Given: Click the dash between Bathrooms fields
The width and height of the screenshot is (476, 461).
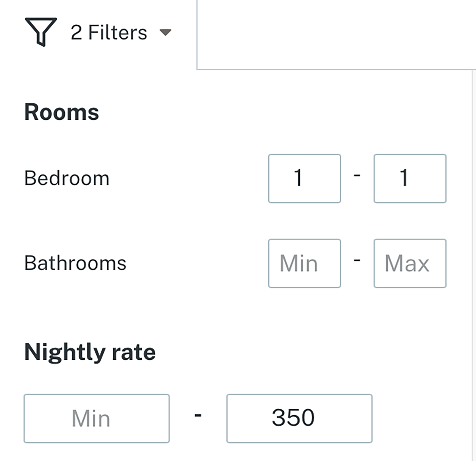Looking at the screenshot, I should (x=357, y=261).
